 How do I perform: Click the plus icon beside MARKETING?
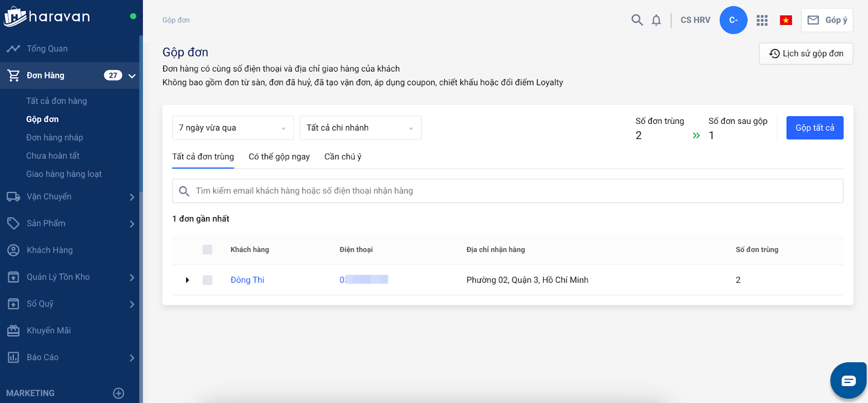click(119, 393)
